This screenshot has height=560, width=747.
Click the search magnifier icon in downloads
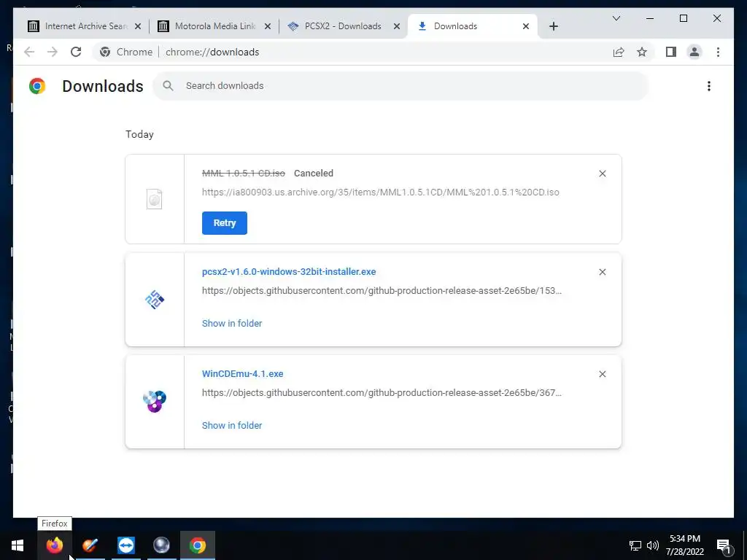click(168, 86)
